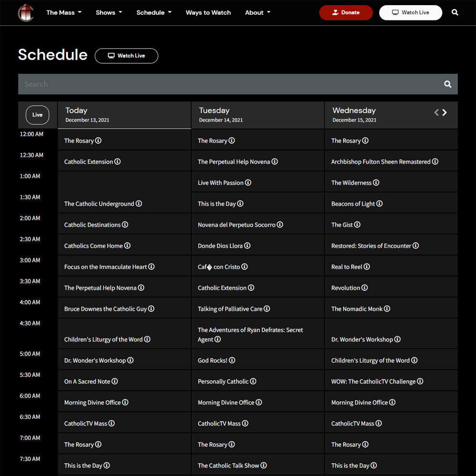The width and height of the screenshot is (476, 476).
Task: Open the header search magnifier icon
Action: click(455, 12)
